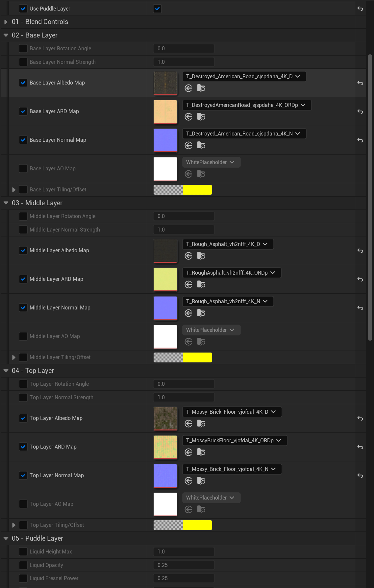Use selected asset for Base Layer ARD Map
This screenshot has width=374, height=588.
[x=188, y=117]
